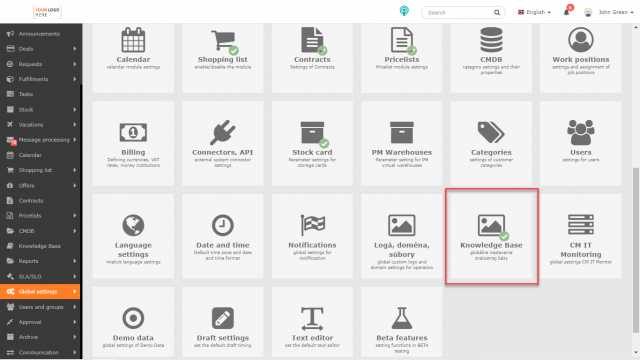
Task: Open Contracts in the sidebar menu
Action: point(40,200)
